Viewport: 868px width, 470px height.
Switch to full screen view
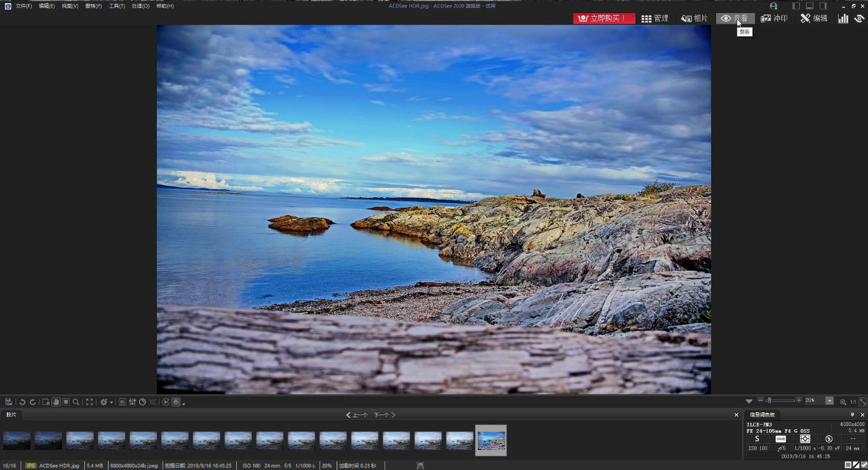click(89, 402)
